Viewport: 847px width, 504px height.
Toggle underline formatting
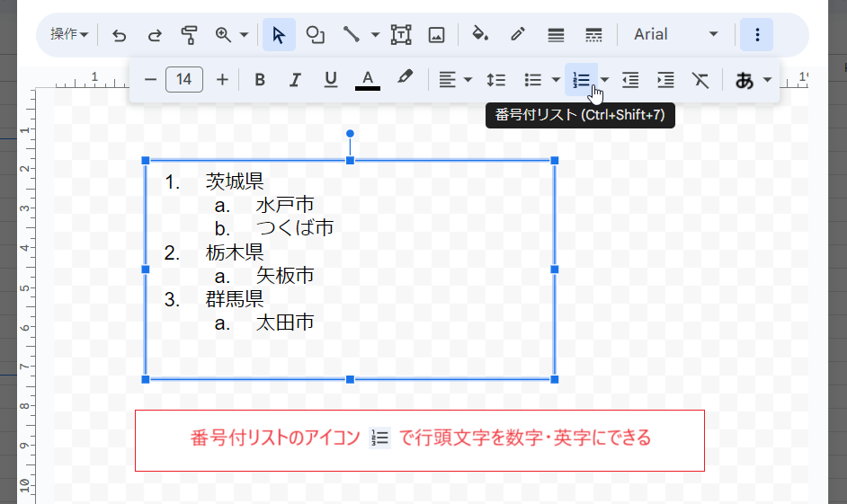point(331,80)
